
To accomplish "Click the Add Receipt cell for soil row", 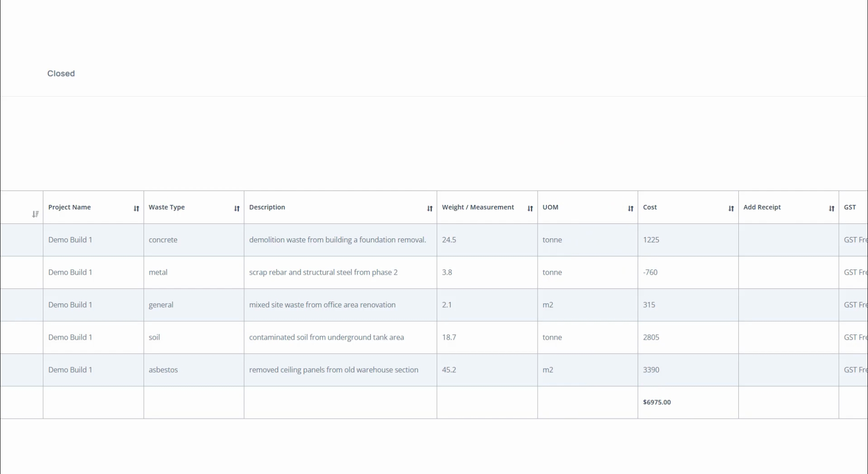I will pyautogui.click(x=788, y=337).
